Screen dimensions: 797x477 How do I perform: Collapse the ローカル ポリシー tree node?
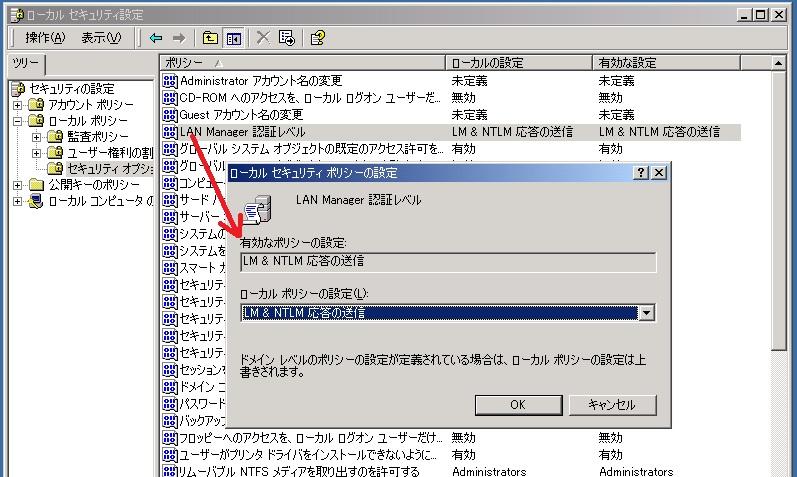(18, 121)
